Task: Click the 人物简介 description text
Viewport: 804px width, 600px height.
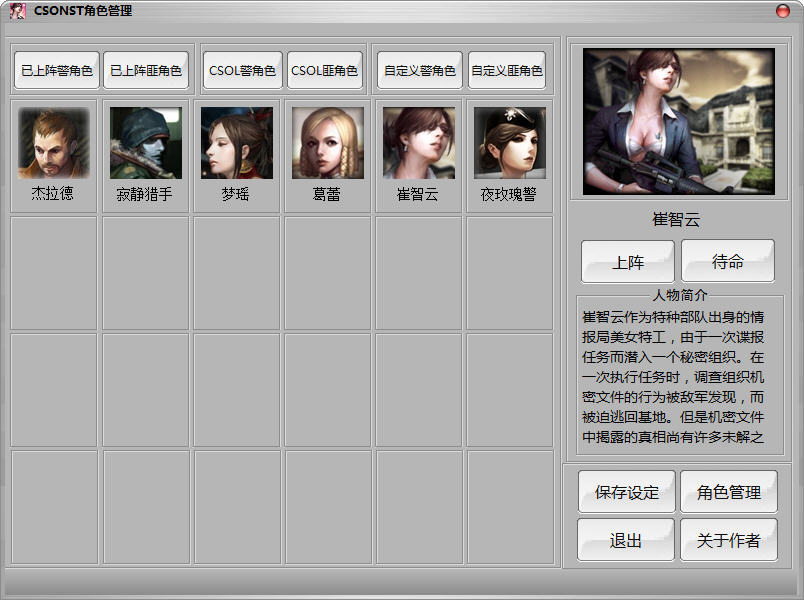Action: coord(673,377)
